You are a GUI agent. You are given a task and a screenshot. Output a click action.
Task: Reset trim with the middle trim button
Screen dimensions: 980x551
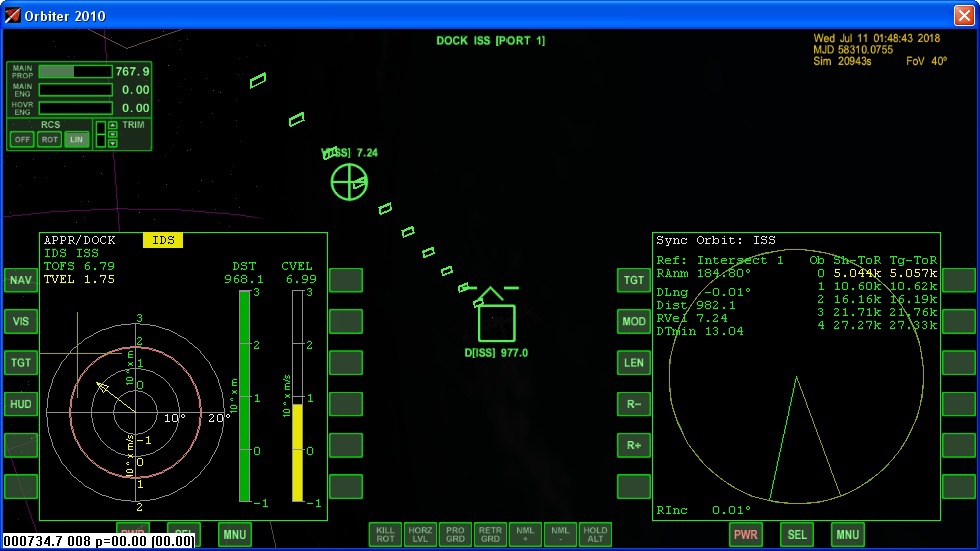point(112,134)
